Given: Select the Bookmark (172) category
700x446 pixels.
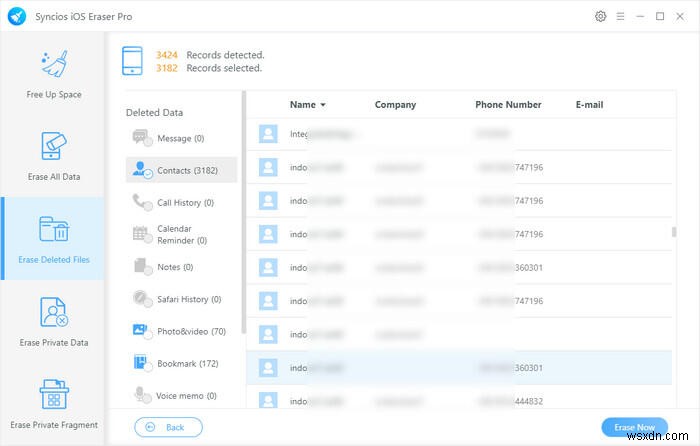Looking at the screenshot, I should tap(181, 363).
